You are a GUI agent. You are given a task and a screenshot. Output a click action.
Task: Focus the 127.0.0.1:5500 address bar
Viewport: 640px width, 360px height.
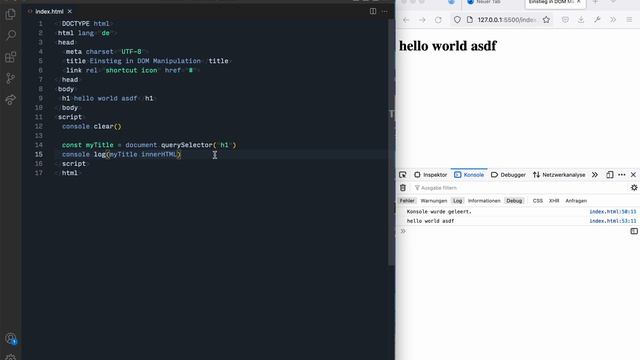click(507, 20)
